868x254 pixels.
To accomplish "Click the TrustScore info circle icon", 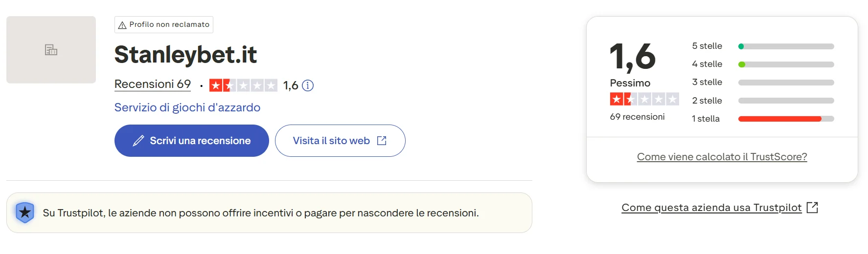I will (308, 85).
